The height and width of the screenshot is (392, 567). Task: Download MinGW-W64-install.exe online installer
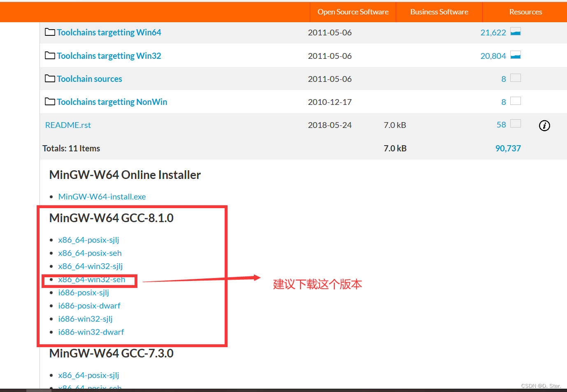(102, 197)
